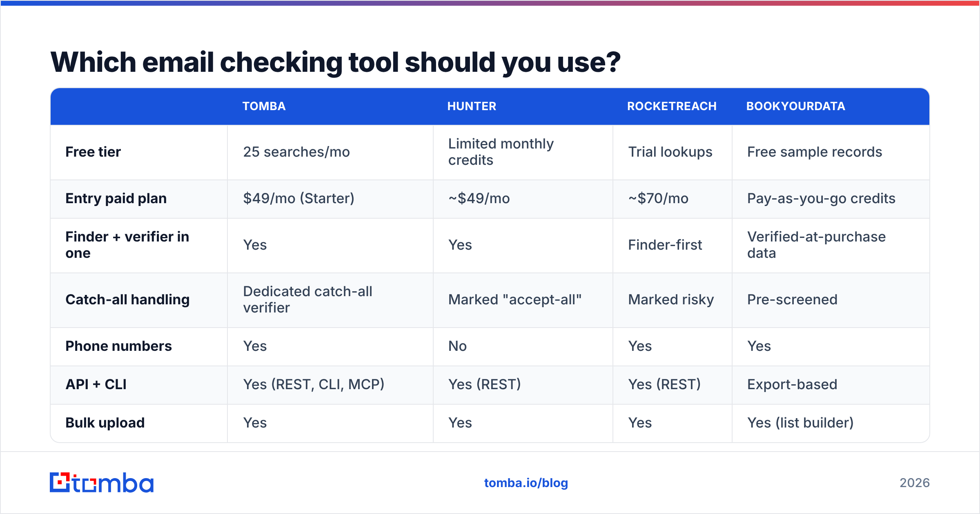Click the 'Free tier' row label
The image size is (980, 514).
pyautogui.click(x=93, y=152)
